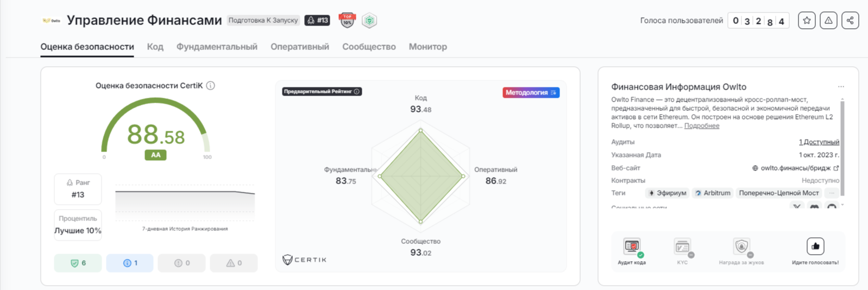Image resolution: width=868 pixels, height=290 pixels.
Task: Click the Методология button
Action: (531, 93)
